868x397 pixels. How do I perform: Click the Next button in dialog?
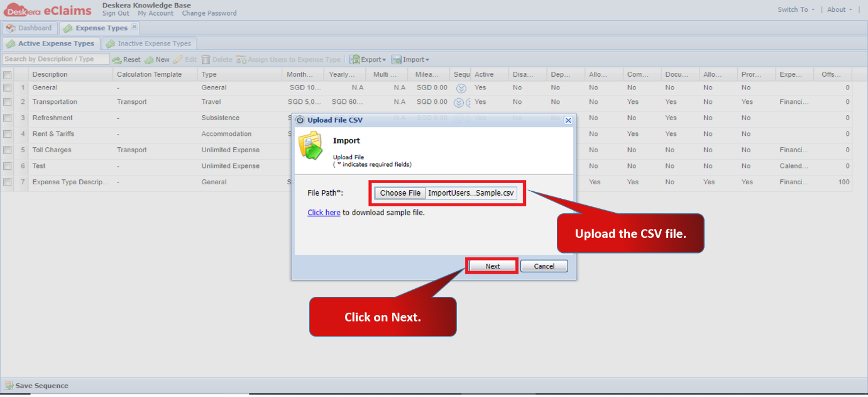pyautogui.click(x=493, y=266)
